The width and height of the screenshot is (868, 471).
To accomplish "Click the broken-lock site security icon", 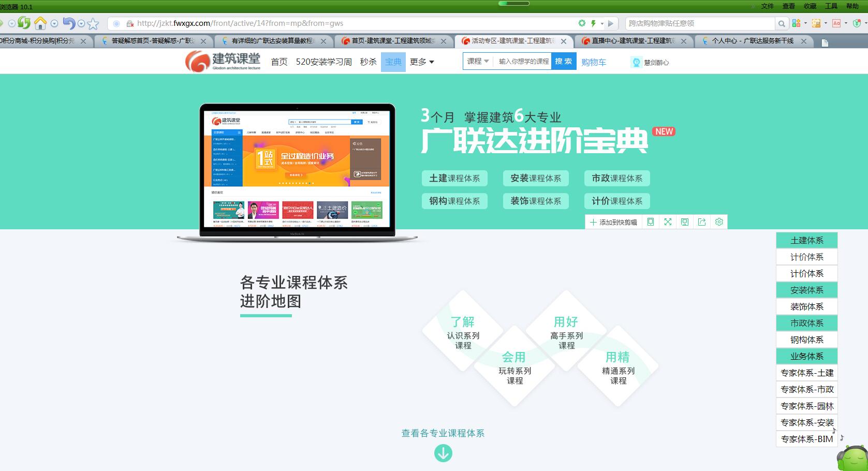I will (130, 23).
